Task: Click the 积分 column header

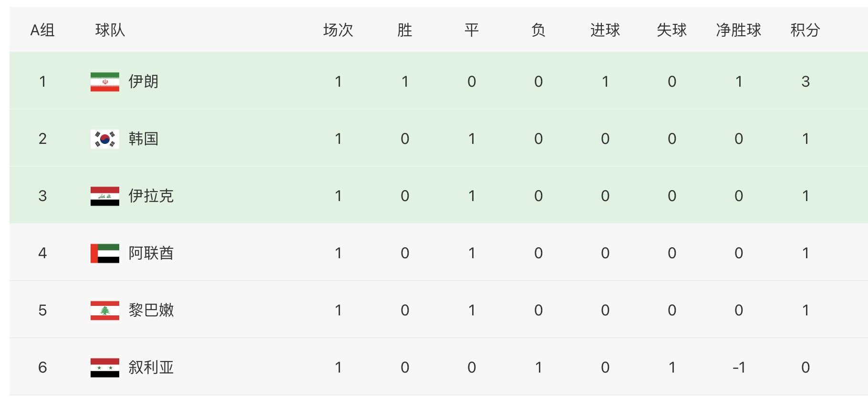Action: tap(805, 30)
